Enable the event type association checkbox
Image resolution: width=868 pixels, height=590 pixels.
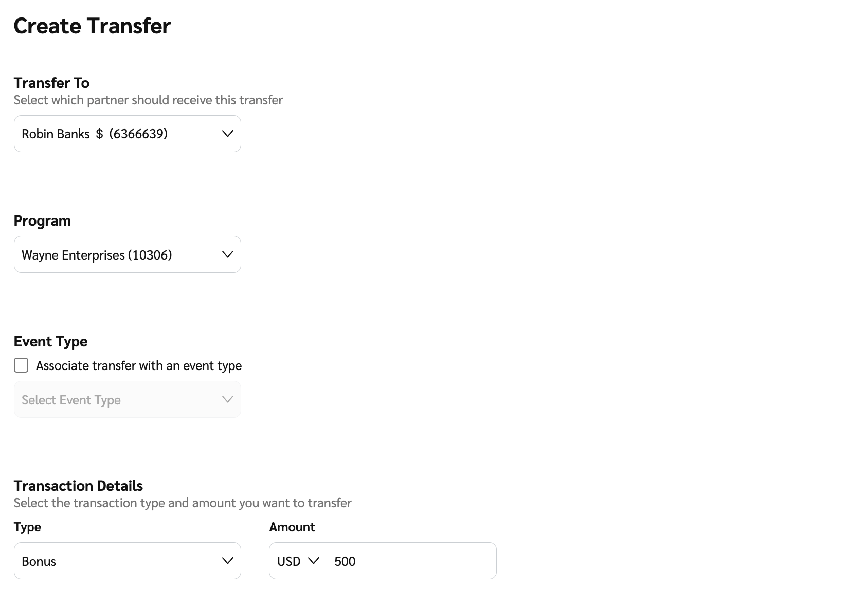pyautogui.click(x=21, y=365)
